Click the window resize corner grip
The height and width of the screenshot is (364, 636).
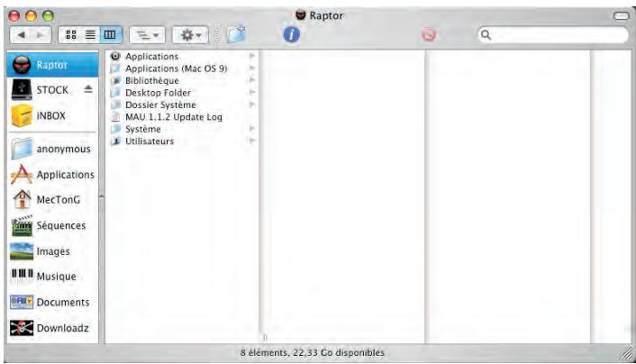pyautogui.click(x=626, y=354)
